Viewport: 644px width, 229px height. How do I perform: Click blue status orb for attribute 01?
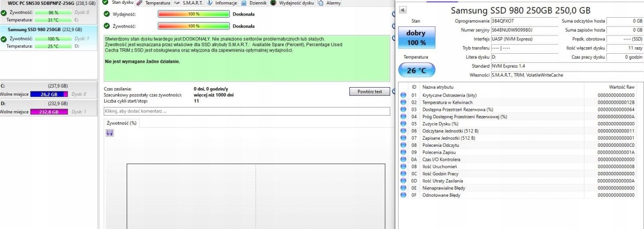[x=404, y=95]
